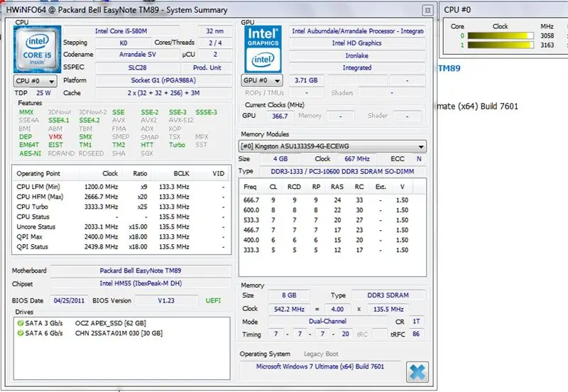Click the Arrandale SV codename field
This screenshot has width=568, height=392.
pyautogui.click(x=138, y=55)
